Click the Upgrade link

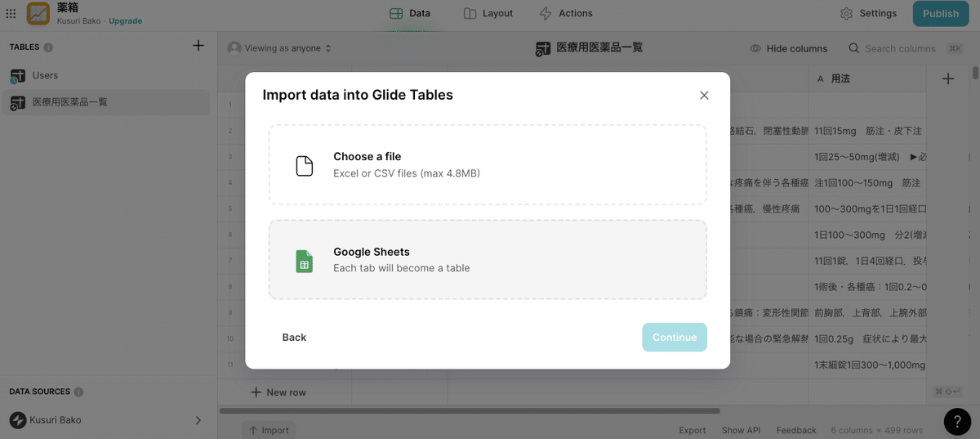(125, 20)
